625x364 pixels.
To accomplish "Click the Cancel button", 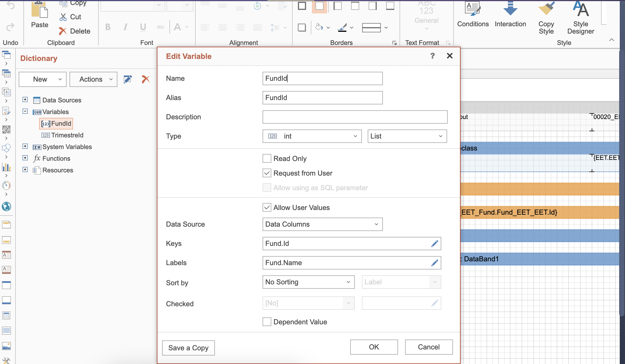I will click(x=429, y=347).
